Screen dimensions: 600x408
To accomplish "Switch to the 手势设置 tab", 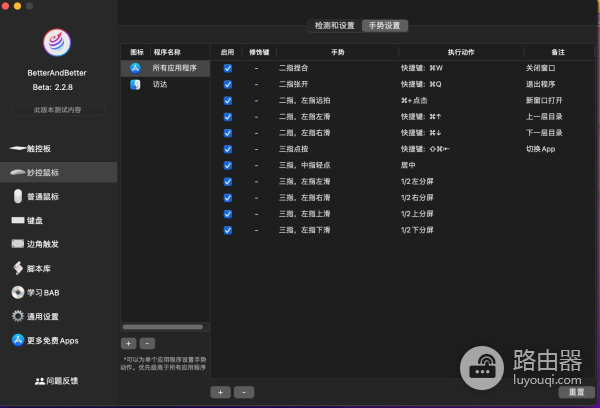I will (385, 26).
